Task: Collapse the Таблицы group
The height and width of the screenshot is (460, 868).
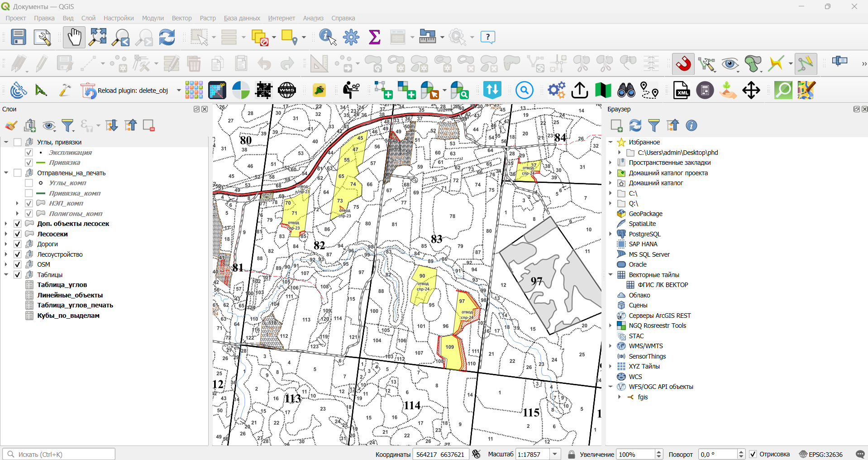Action: tap(6, 275)
